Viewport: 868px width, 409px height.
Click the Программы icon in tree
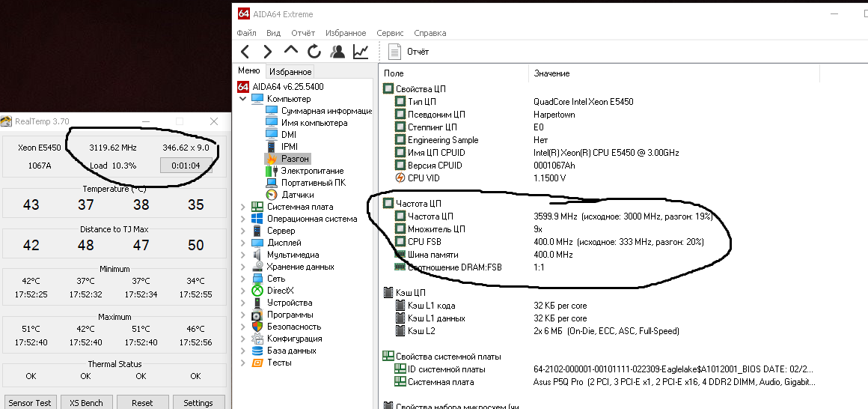257,315
